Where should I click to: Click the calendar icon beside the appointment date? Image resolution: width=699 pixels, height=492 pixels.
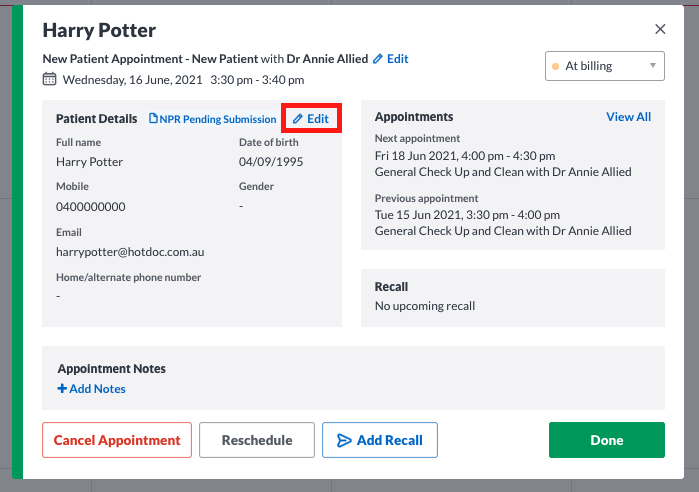(49, 79)
